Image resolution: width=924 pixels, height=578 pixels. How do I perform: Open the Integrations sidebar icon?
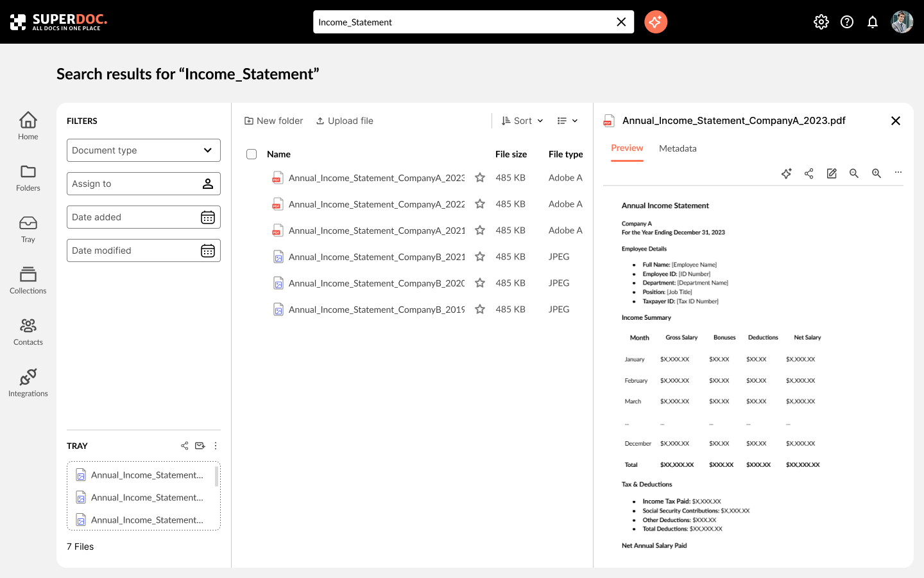tap(28, 383)
